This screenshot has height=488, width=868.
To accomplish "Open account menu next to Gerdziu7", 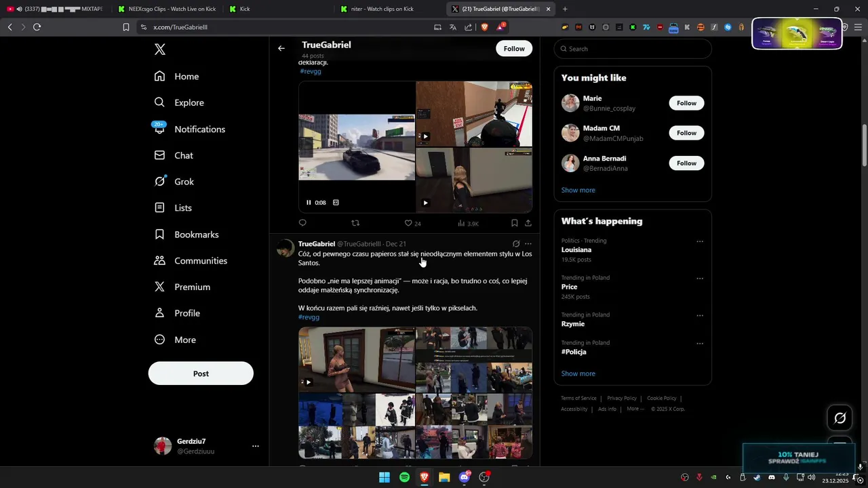I will pyautogui.click(x=256, y=446).
